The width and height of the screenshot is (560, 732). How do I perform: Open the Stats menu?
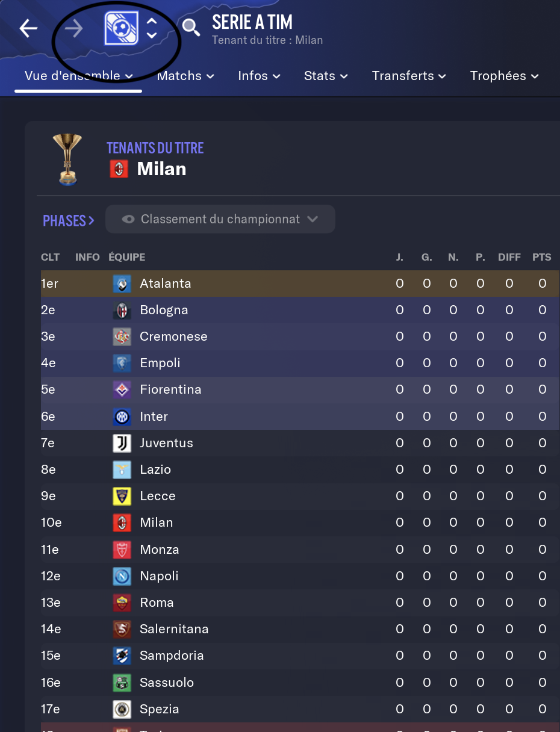tap(326, 76)
